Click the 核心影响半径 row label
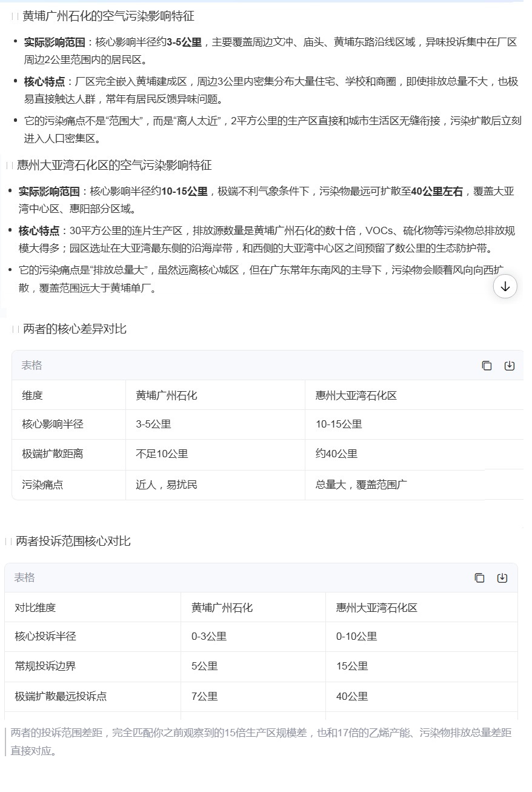Viewport: 532px width, 792px height. click(x=53, y=425)
